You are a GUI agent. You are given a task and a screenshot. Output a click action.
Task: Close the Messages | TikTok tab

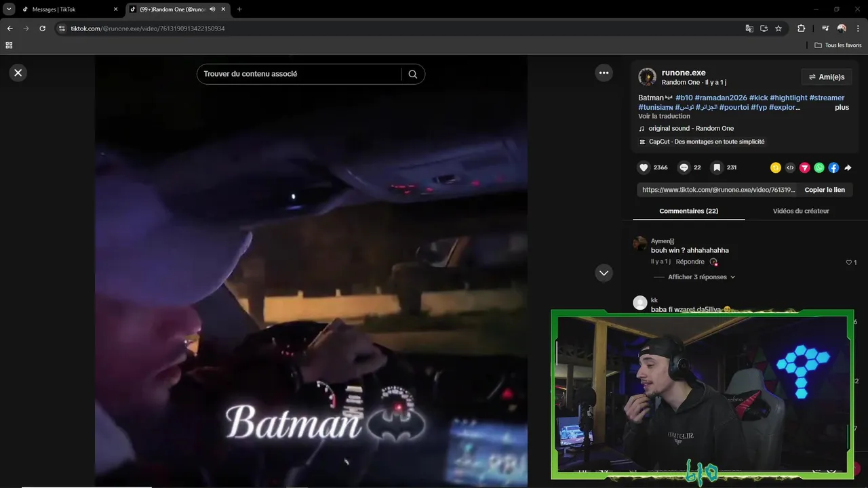coord(115,9)
